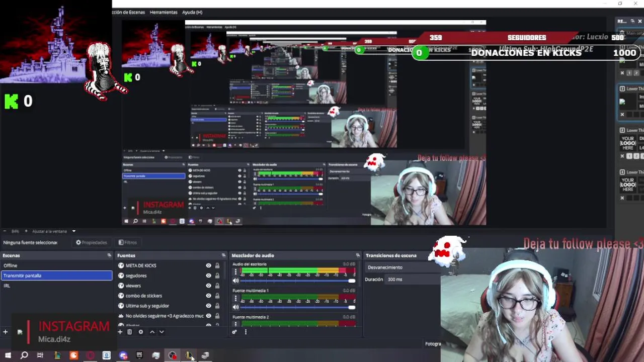Screen dimensions: 644x362
Task: Open the Ayuda (H) menu
Action: click(192, 12)
